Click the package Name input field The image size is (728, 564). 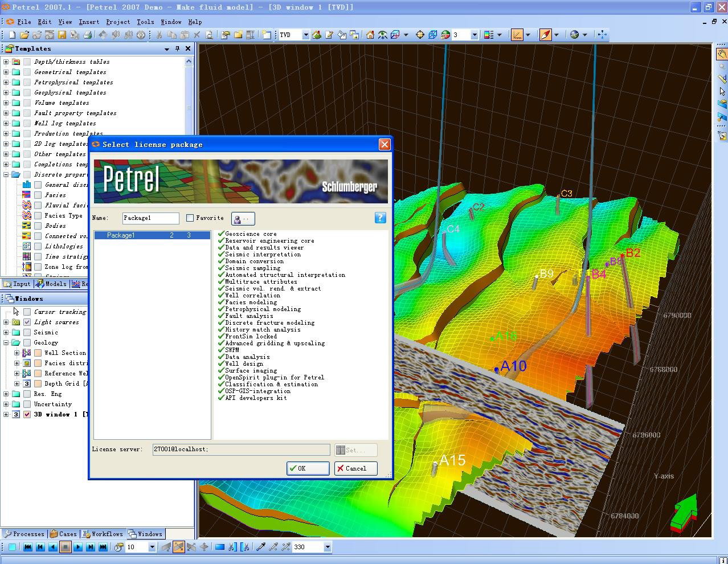coord(151,218)
